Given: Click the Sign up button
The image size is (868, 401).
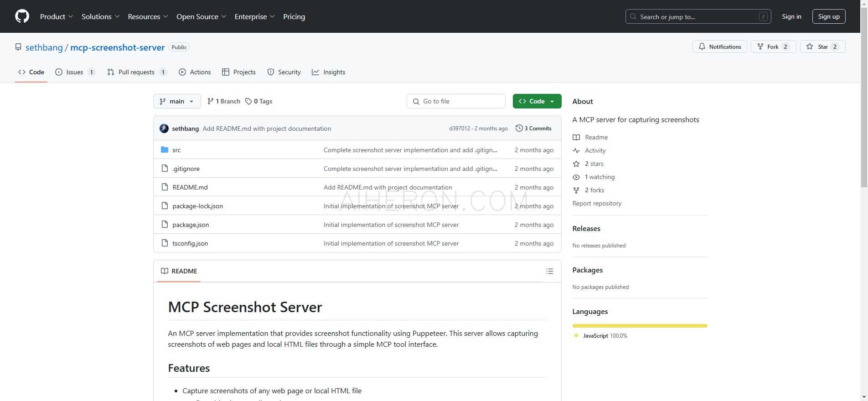Looking at the screenshot, I should tap(829, 16).
